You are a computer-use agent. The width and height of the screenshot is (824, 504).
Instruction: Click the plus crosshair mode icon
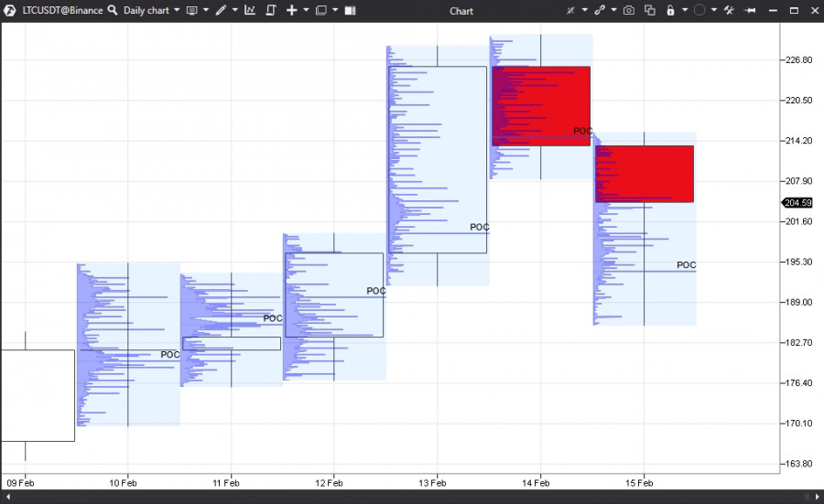pyautogui.click(x=292, y=10)
